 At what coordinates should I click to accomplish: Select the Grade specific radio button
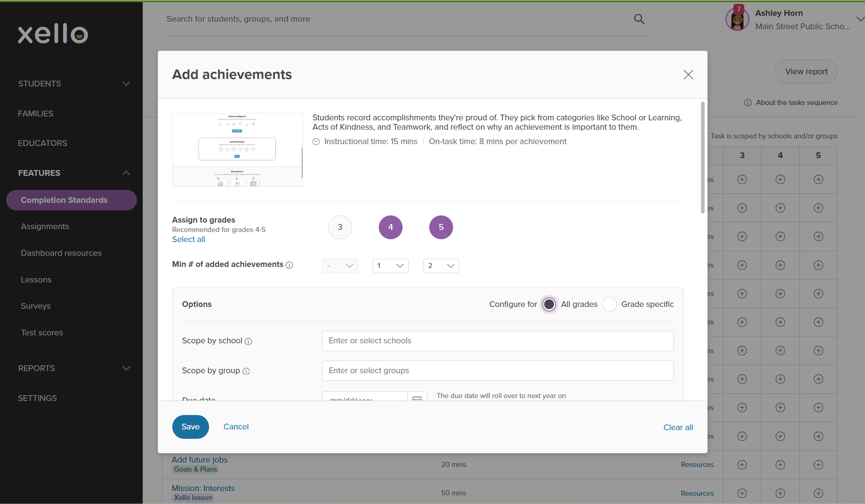pyautogui.click(x=609, y=304)
